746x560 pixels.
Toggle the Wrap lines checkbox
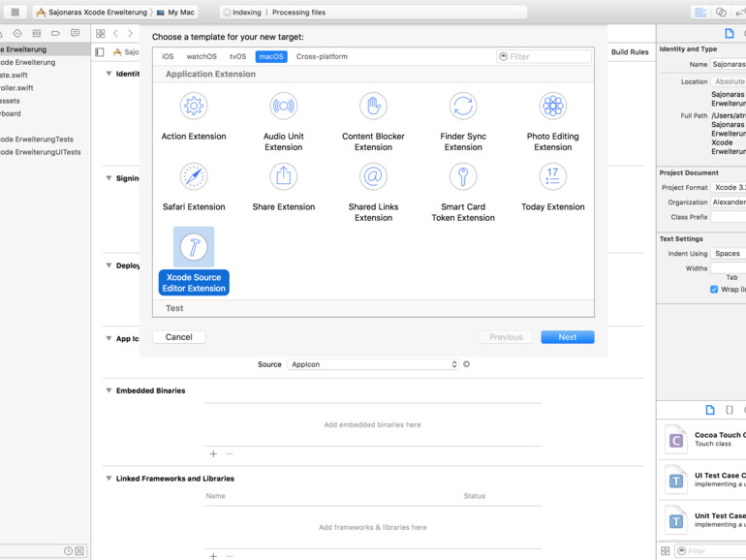[x=714, y=290]
